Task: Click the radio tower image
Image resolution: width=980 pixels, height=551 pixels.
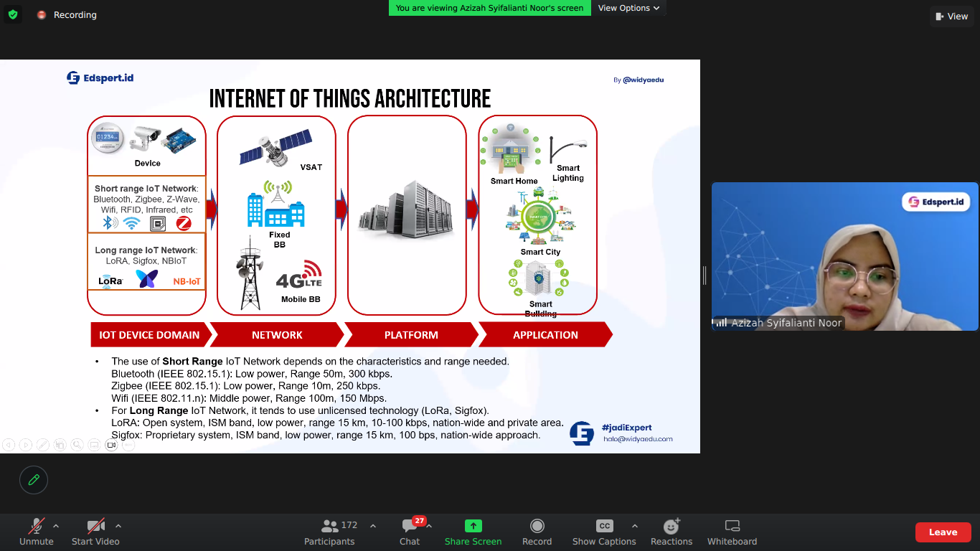Action: 250,274
